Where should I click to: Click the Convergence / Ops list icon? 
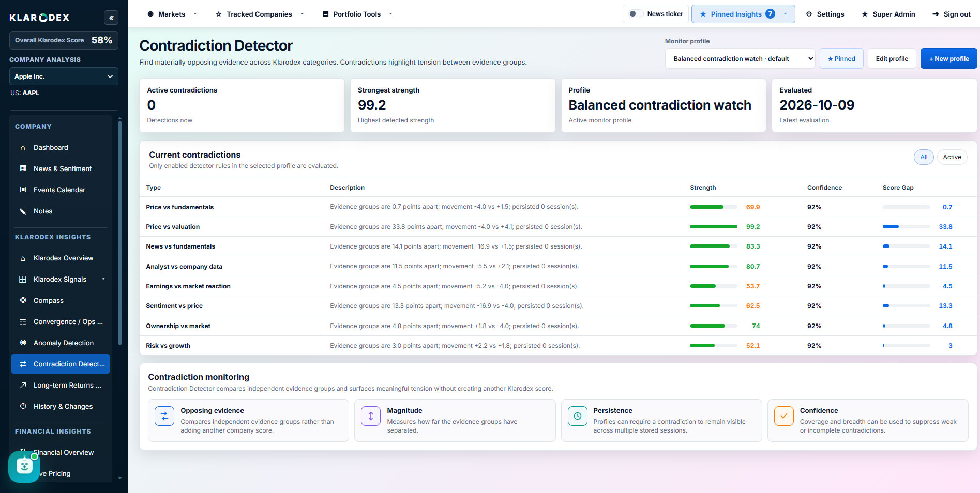coord(23,322)
